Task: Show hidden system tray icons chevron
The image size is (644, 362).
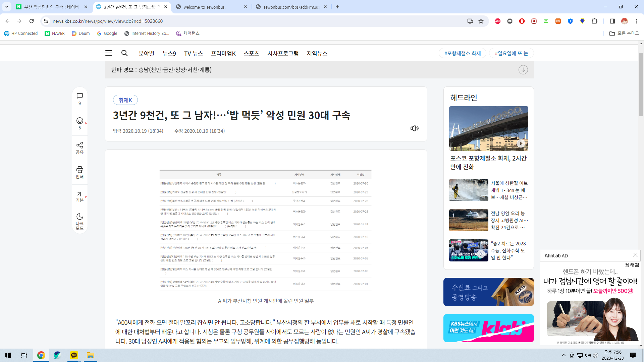Action: (563, 355)
